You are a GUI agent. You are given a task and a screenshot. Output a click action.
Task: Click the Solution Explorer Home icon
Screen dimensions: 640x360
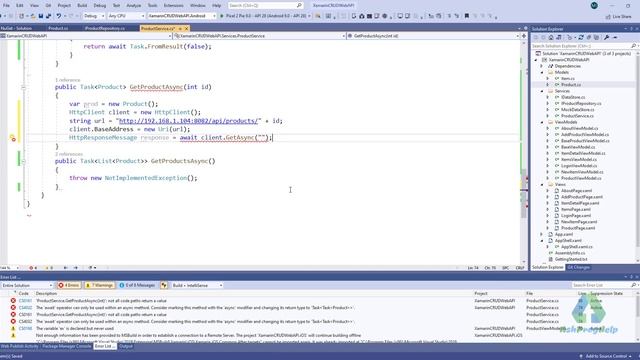pos(551,38)
